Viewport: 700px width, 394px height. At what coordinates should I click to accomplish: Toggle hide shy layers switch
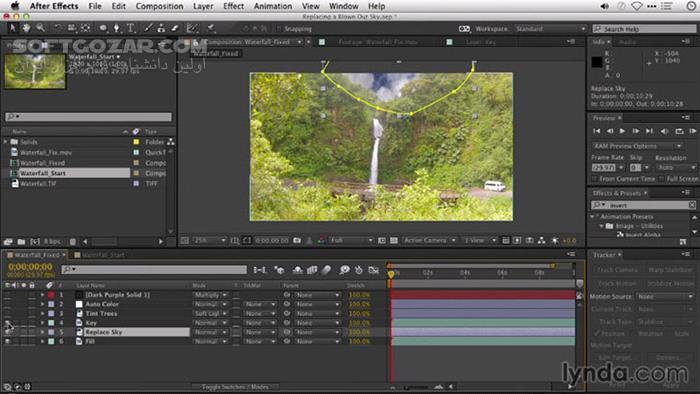[298, 270]
